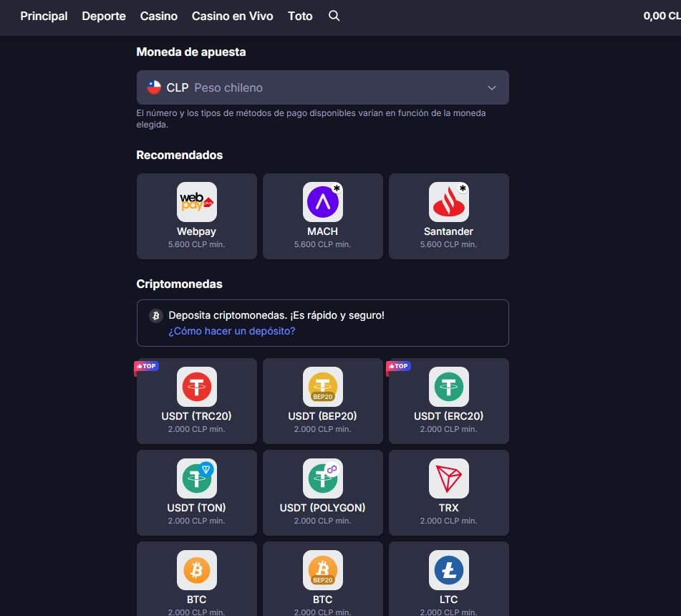Pick the orange BTC Bitcoin icon
The width and height of the screenshot is (681, 616).
pyautogui.click(x=197, y=570)
